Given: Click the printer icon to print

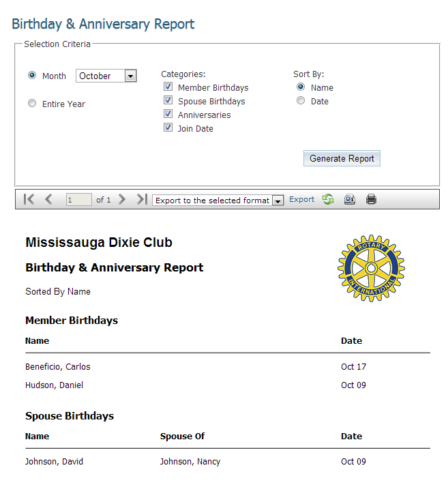Looking at the screenshot, I should click(x=371, y=199).
